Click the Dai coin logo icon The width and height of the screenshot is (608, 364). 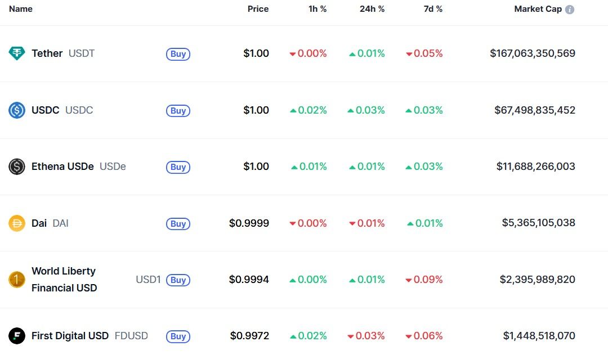[x=17, y=223]
